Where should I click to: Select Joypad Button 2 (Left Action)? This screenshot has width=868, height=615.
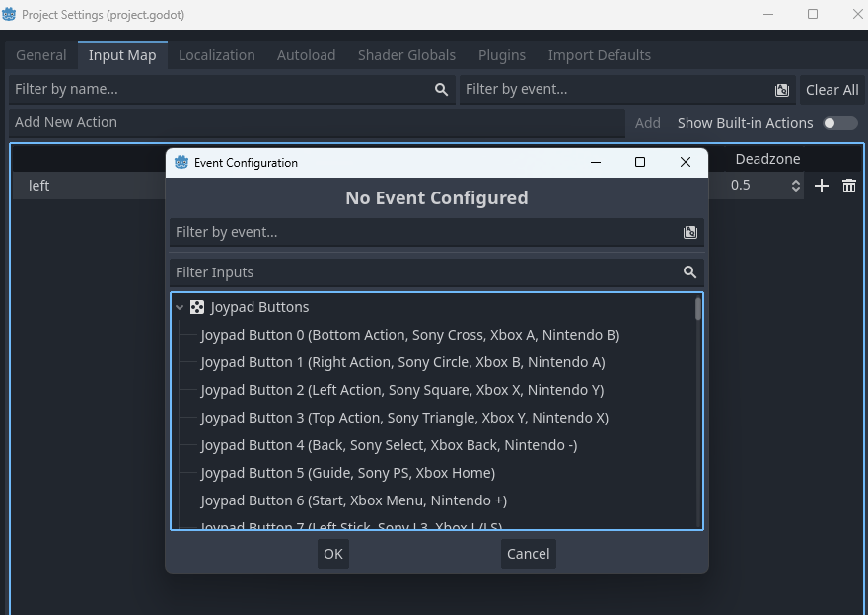click(x=401, y=390)
